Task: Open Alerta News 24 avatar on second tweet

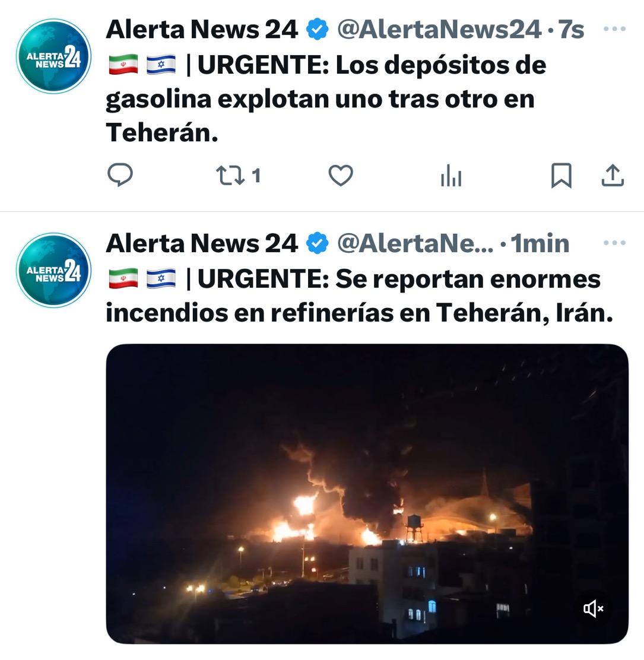Action: click(53, 270)
